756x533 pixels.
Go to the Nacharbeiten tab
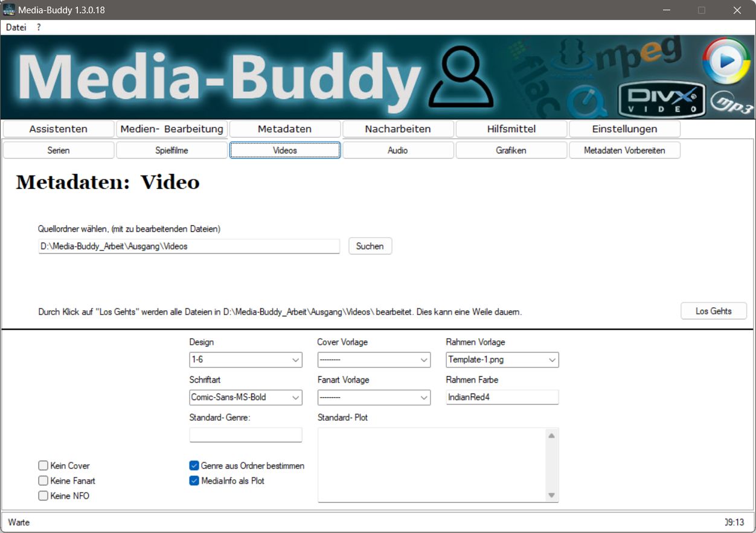click(x=398, y=129)
